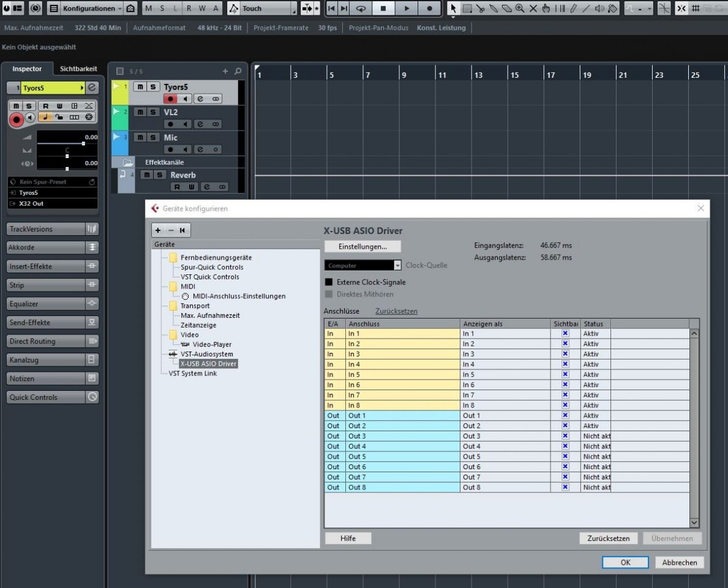Click the transport Record button in the toolbar
The height and width of the screenshot is (588, 728).
point(429,8)
